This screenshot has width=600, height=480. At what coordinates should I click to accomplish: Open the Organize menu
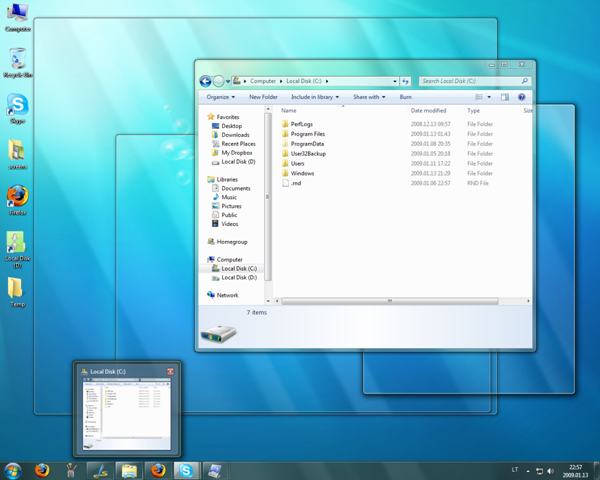221,97
